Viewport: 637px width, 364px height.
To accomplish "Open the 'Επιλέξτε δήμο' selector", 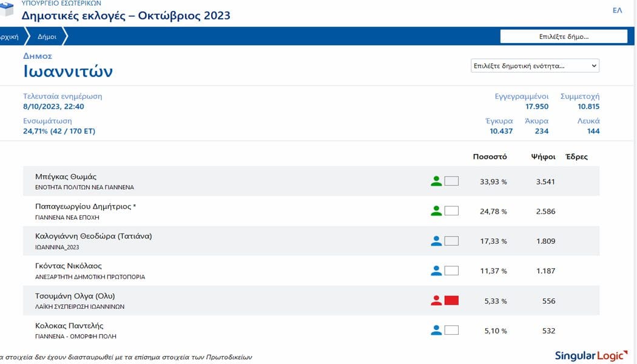I will (x=563, y=36).
